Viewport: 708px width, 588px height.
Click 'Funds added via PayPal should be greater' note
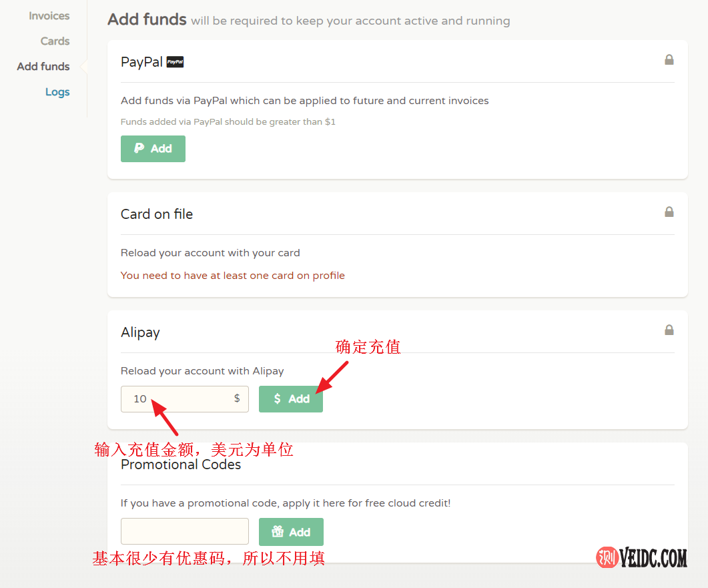click(x=228, y=122)
